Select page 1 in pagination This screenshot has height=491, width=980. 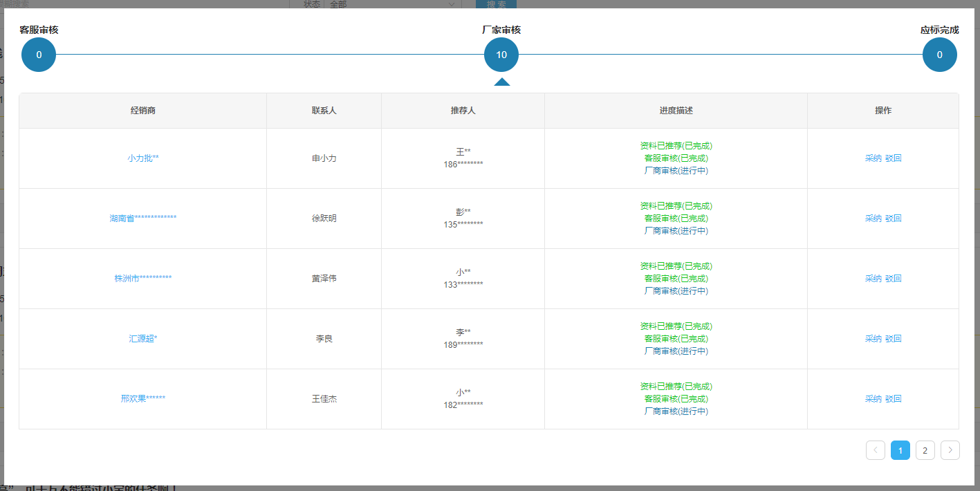(x=900, y=450)
